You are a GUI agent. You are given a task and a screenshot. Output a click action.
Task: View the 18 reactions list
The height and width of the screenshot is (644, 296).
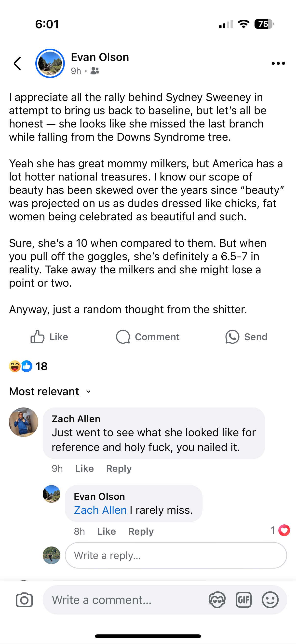pyautogui.click(x=28, y=366)
